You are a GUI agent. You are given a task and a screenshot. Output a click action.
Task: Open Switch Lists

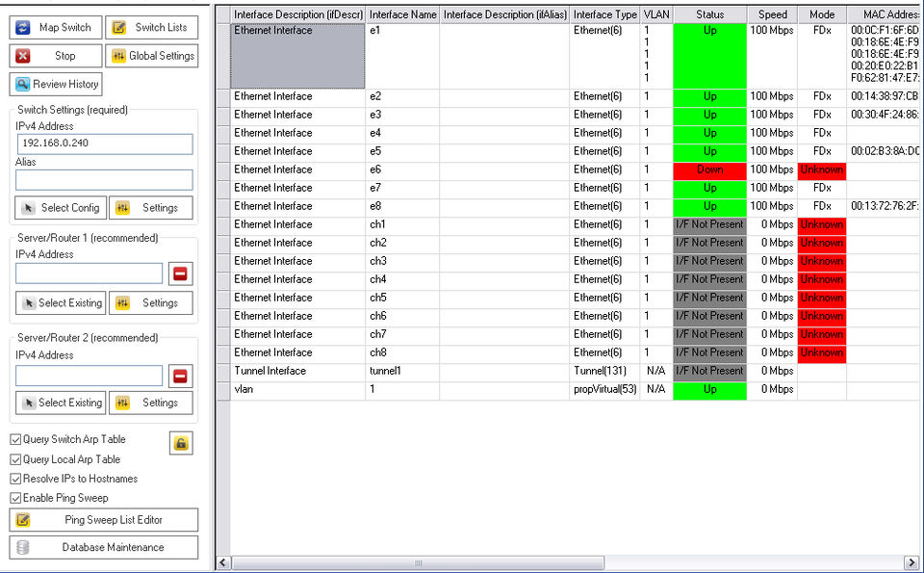click(151, 27)
